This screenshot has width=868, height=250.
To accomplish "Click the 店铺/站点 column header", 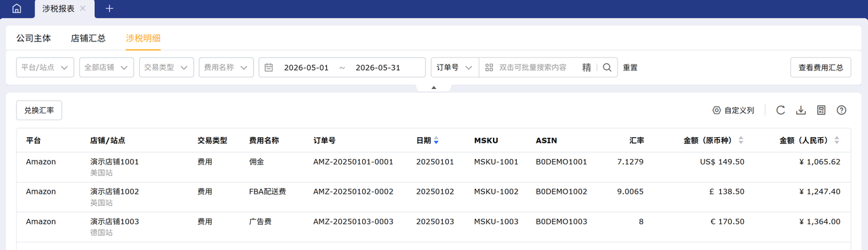I will (x=108, y=141).
